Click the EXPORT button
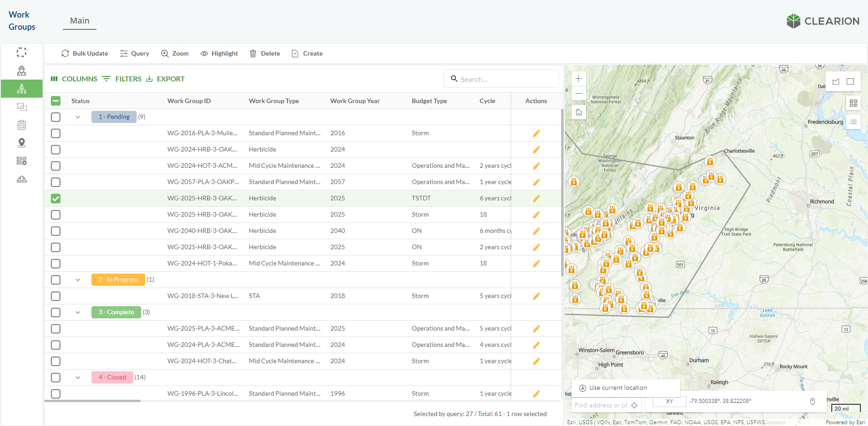 166,79
